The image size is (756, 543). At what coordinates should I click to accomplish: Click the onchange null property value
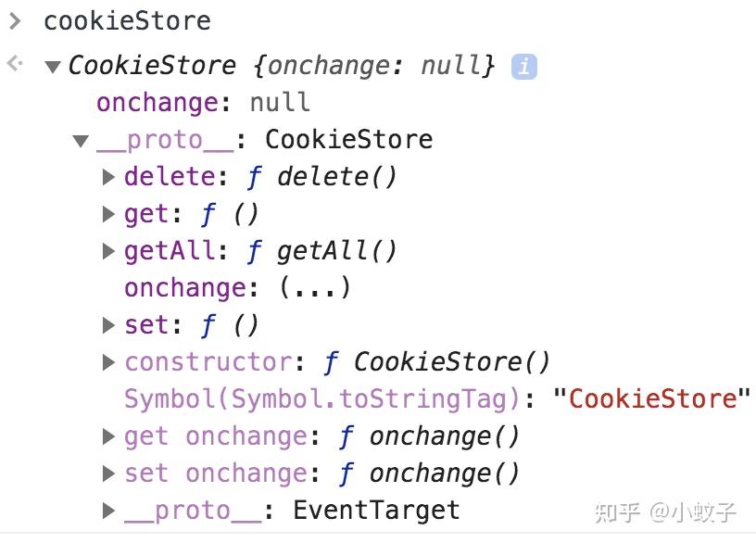coord(274,102)
